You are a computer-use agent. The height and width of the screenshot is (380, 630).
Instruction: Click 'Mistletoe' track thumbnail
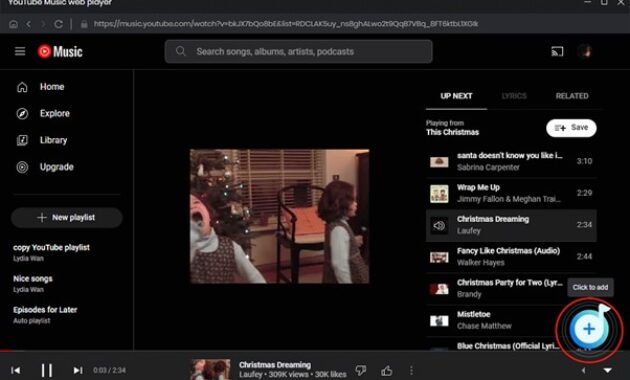pos(439,321)
